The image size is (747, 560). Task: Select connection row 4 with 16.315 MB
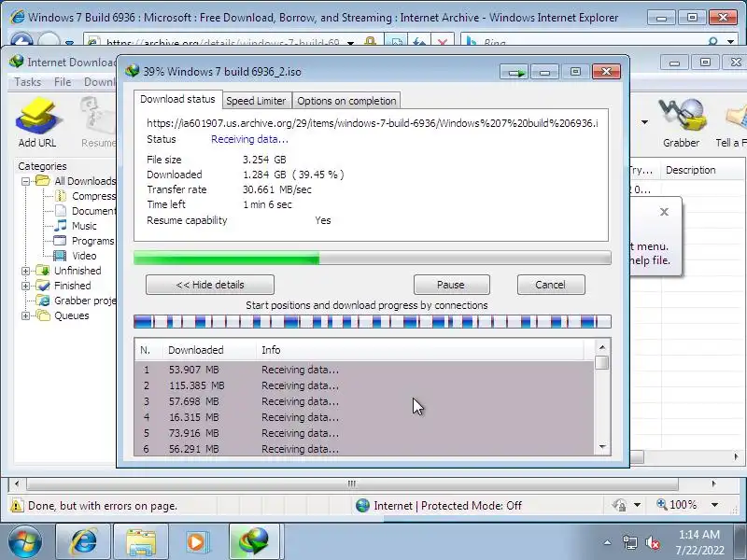[x=364, y=417]
